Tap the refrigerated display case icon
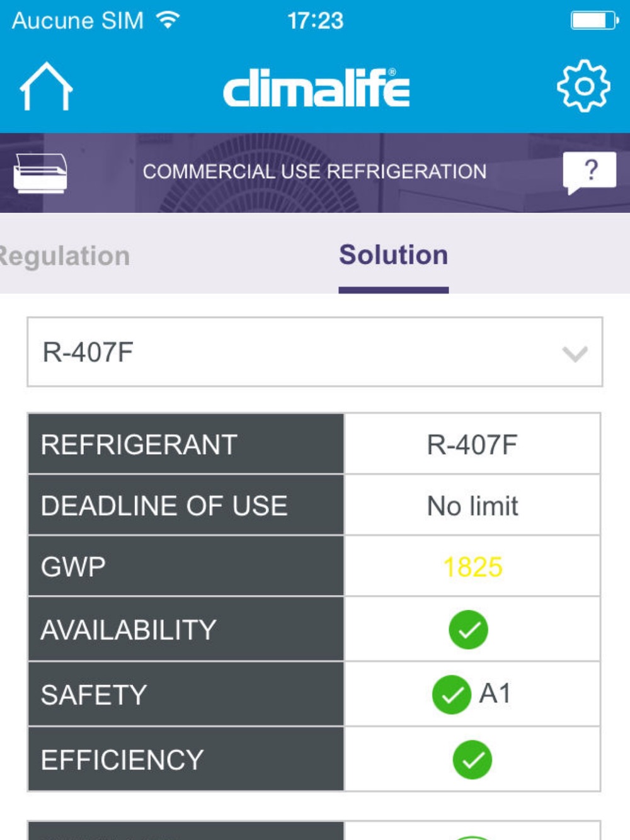Screen dimensions: 630x840 (40, 173)
